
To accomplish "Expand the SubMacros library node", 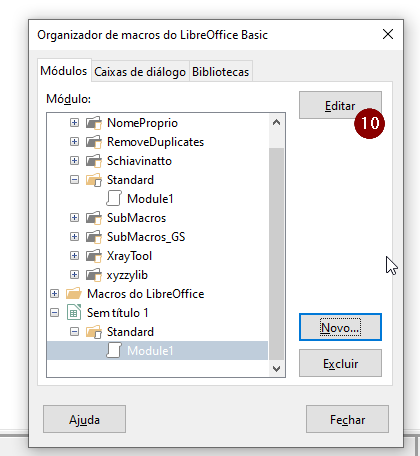I will tap(74, 218).
